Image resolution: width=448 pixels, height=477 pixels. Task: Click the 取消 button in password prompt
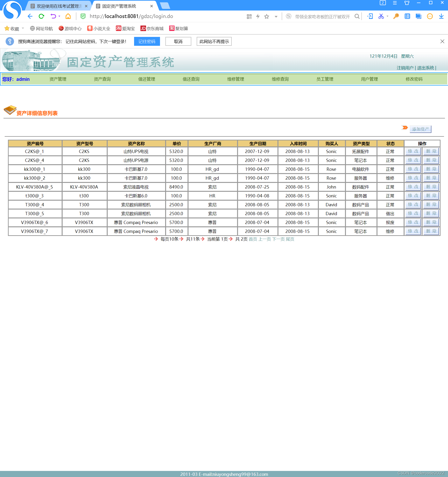(x=178, y=42)
